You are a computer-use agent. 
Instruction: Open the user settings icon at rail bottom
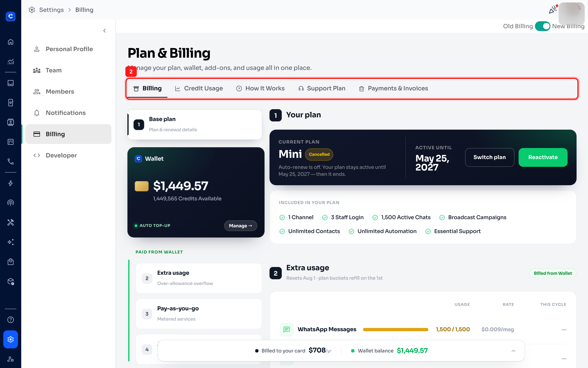click(x=10, y=359)
